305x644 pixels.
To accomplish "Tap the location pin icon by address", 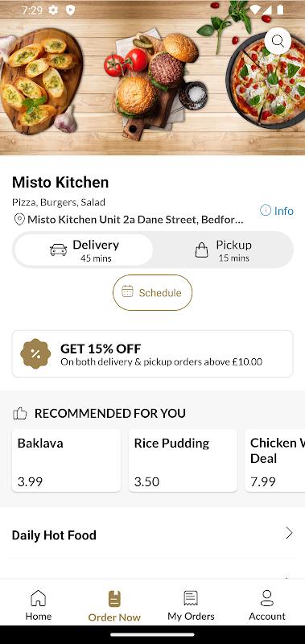I will [19, 219].
